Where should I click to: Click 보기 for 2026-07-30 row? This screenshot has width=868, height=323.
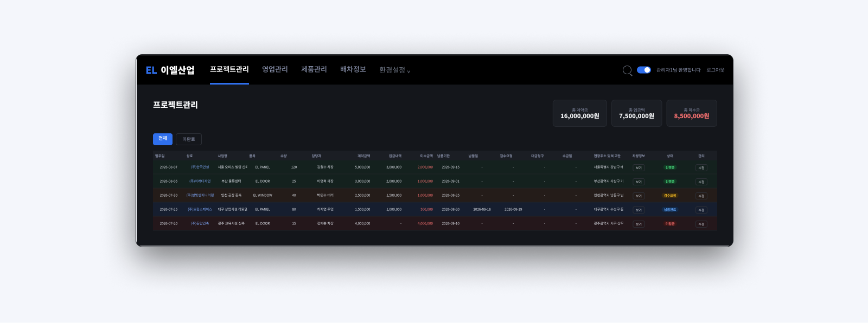click(639, 196)
